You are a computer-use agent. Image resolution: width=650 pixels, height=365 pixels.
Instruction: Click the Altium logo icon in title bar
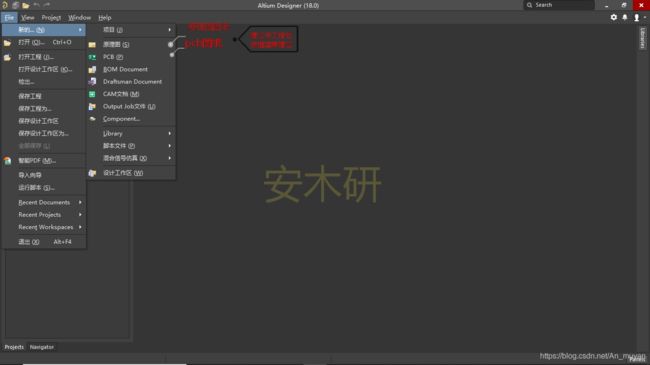(5, 5)
